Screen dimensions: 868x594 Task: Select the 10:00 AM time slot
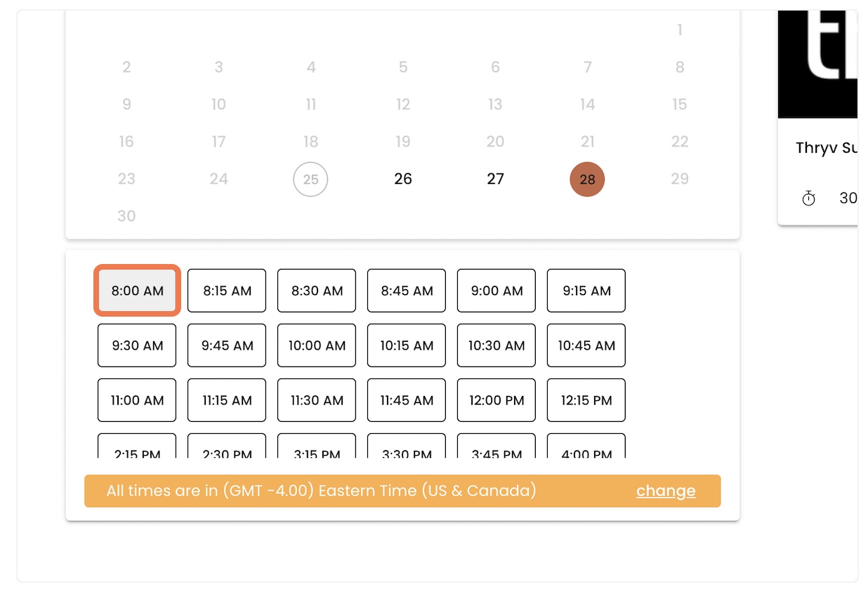(x=317, y=345)
